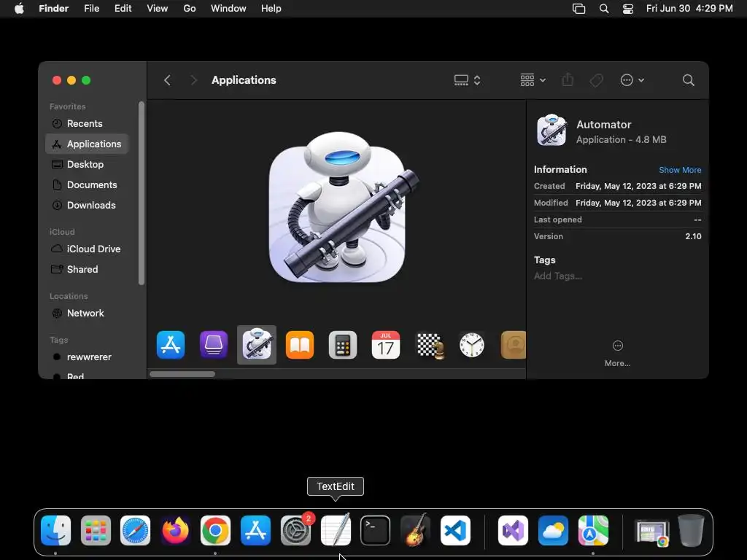The height and width of the screenshot is (560, 747).
Task: Select the Calculator icon in gallery strip
Action: click(x=343, y=345)
